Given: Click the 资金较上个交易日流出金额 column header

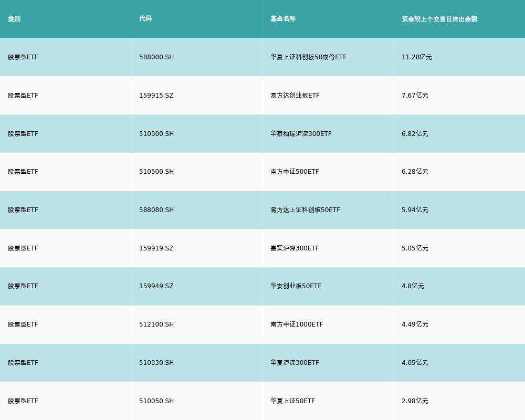Looking at the screenshot, I should pyautogui.click(x=439, y=19).
